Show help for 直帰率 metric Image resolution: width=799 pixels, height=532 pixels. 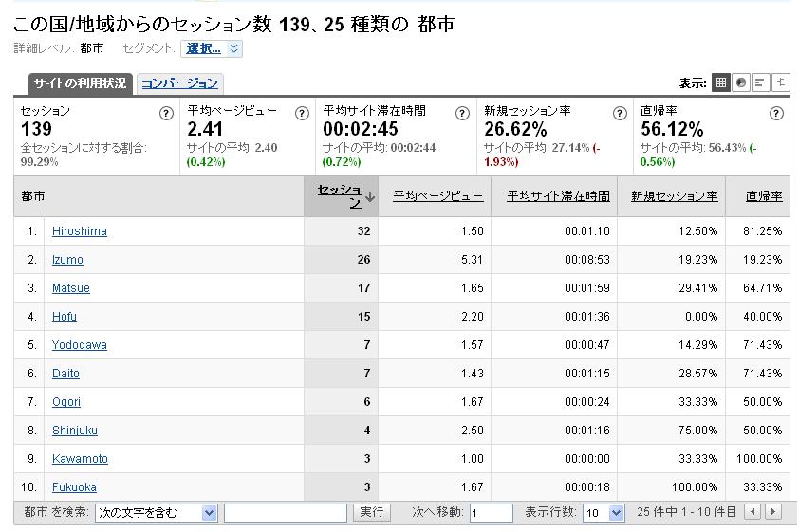[776, 113]
